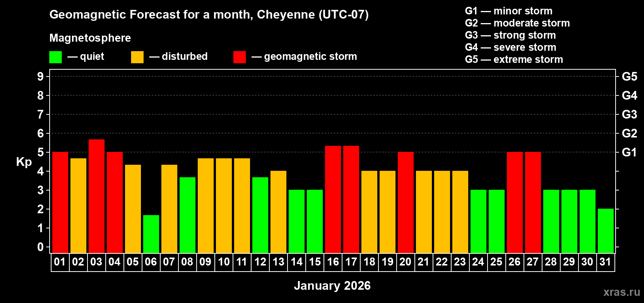
Task: Click the G2 label on right axis
Action: (x=630, y=133)
